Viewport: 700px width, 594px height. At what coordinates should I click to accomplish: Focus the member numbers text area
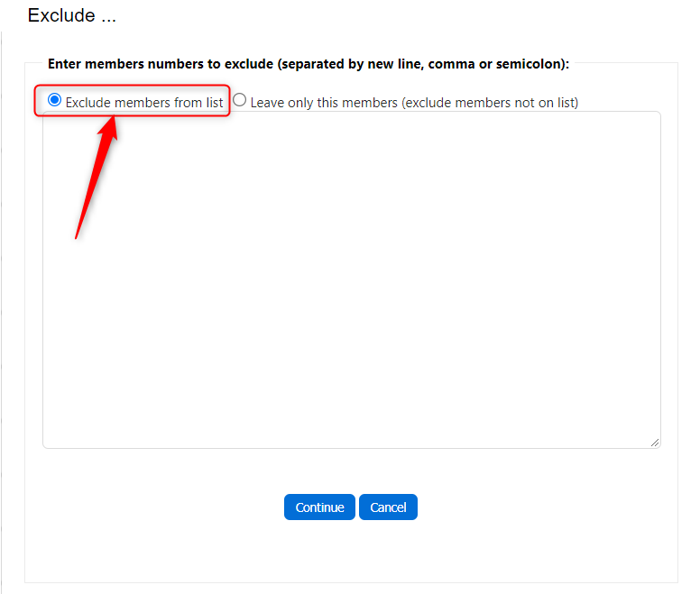[x=351, y=279]
